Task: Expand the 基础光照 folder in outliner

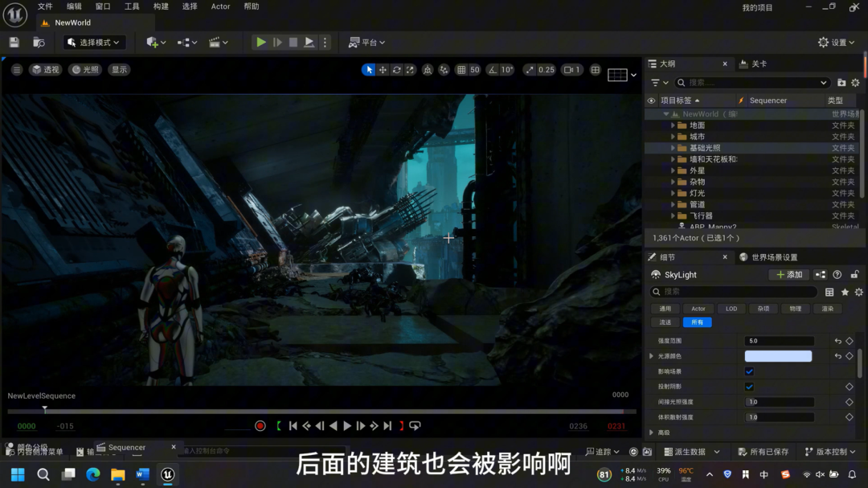Action: pyautogui.click(x=674, y=148)
